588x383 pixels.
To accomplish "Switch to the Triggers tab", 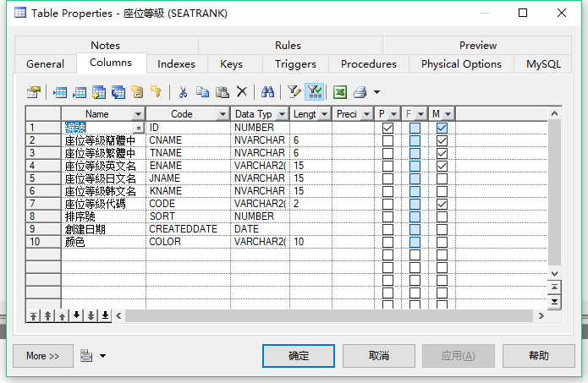I will click(x=295, y=64).
